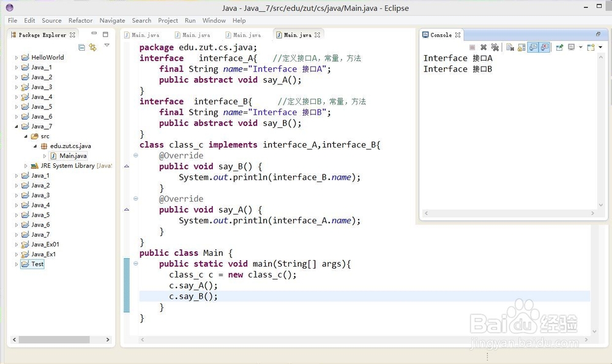Collapse the main method fold marker
The image size is (612, 364).
[x=135, y=264]
